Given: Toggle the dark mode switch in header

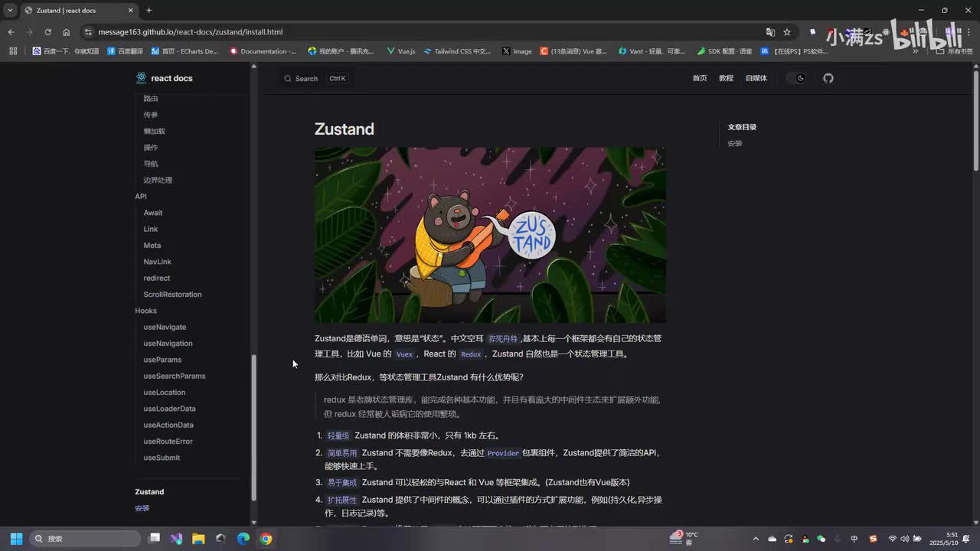Looking at the screenshot, I should click(x=797, y=78).
